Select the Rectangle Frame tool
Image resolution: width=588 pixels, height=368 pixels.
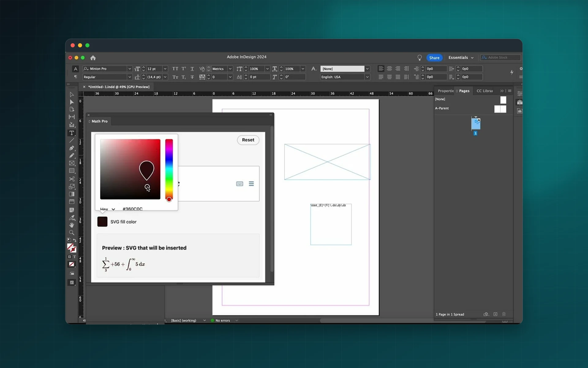point(72,163)
